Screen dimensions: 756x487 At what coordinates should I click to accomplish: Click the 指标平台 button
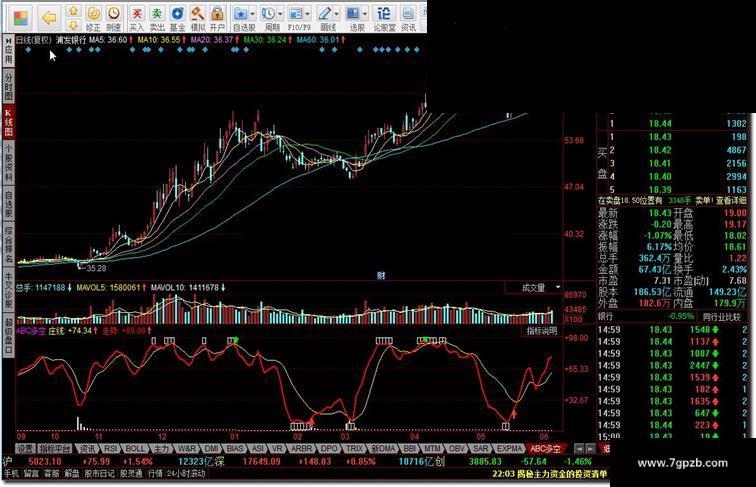55,448
